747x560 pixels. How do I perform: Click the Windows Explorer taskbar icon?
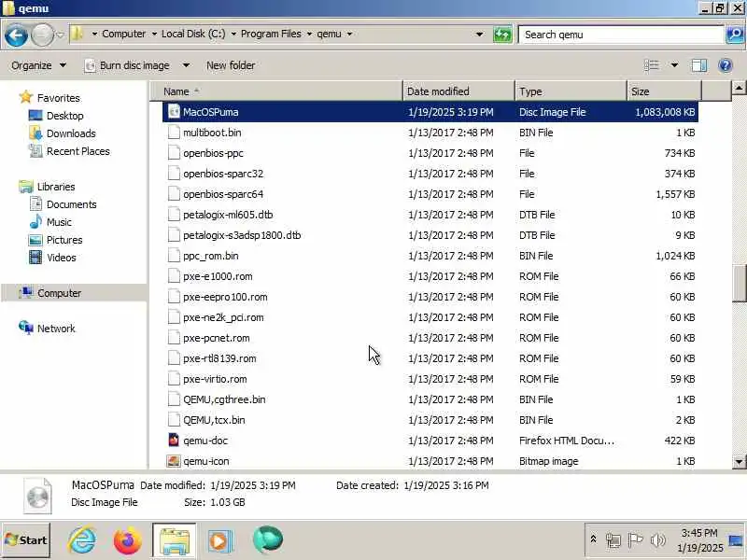(x=174, y=540)
